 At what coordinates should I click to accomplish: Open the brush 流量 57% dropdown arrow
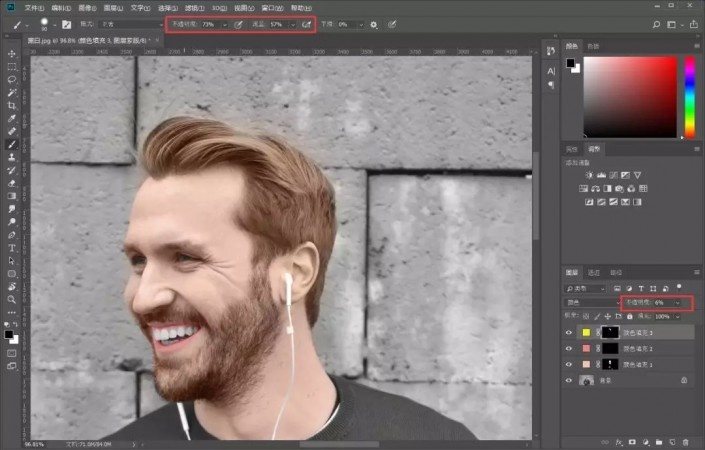point(292,24)
